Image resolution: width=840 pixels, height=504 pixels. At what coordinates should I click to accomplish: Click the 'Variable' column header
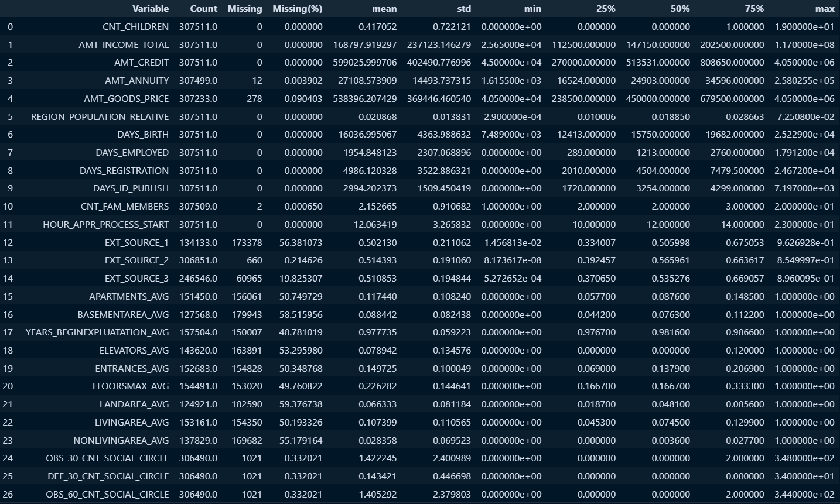click(x=150, y=9)
